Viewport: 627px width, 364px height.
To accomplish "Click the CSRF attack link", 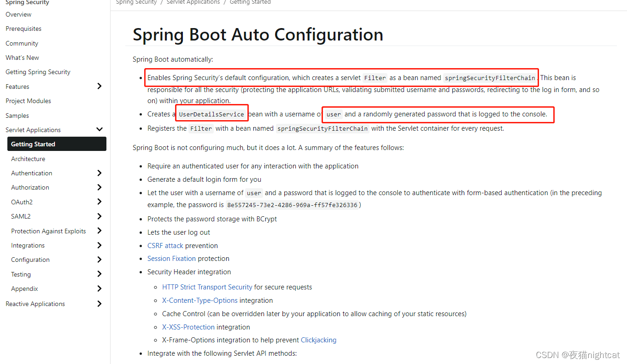I will 165,246.
